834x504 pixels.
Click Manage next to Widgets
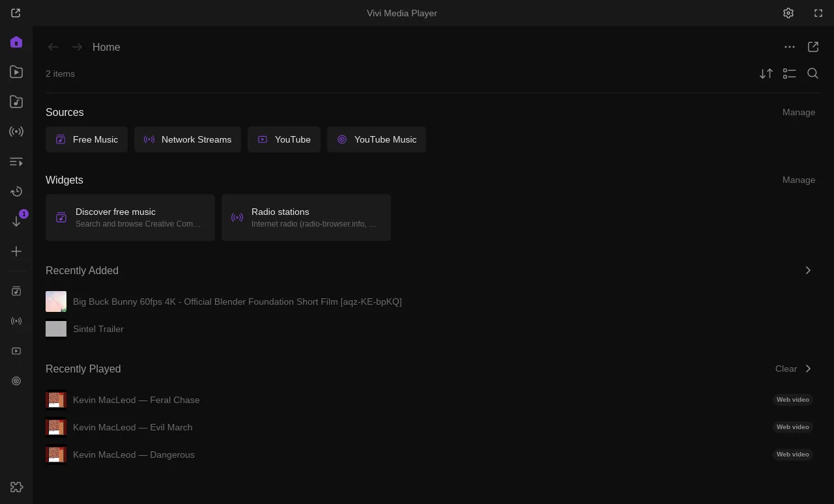(799, 180)
